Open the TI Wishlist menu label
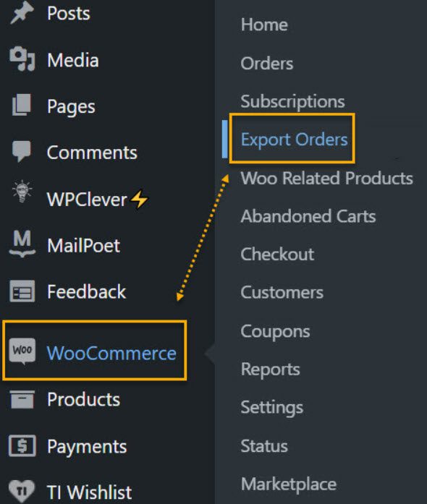 pos(90,492)
